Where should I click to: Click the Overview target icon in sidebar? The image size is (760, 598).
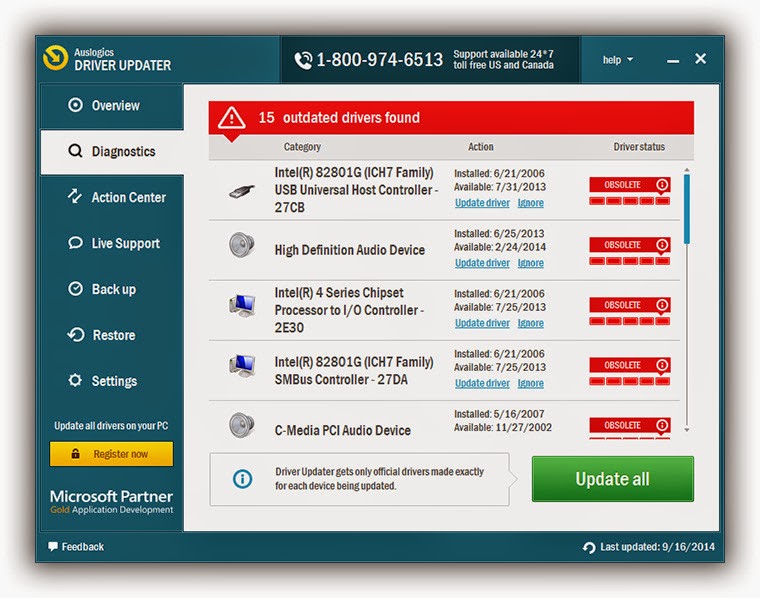(75, 105)
